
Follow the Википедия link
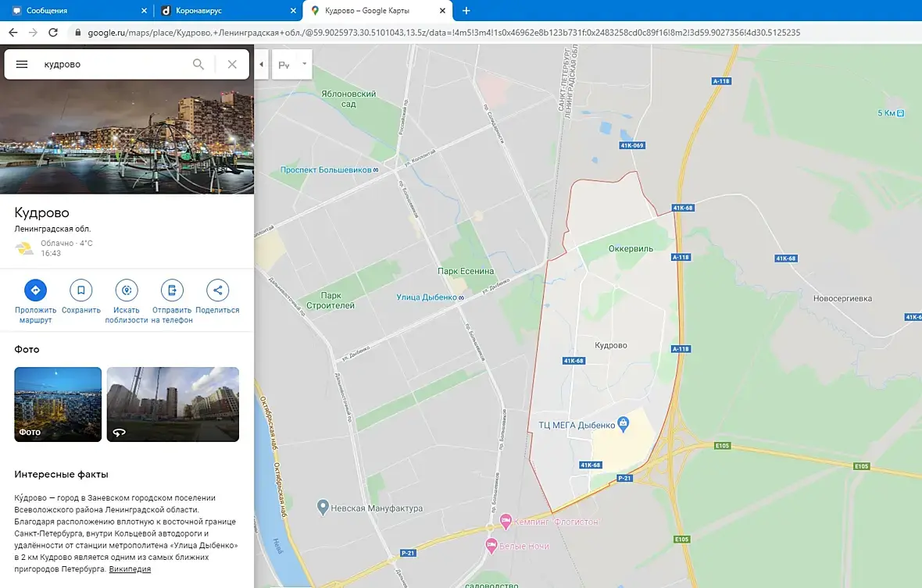click(x=130, y=568)
